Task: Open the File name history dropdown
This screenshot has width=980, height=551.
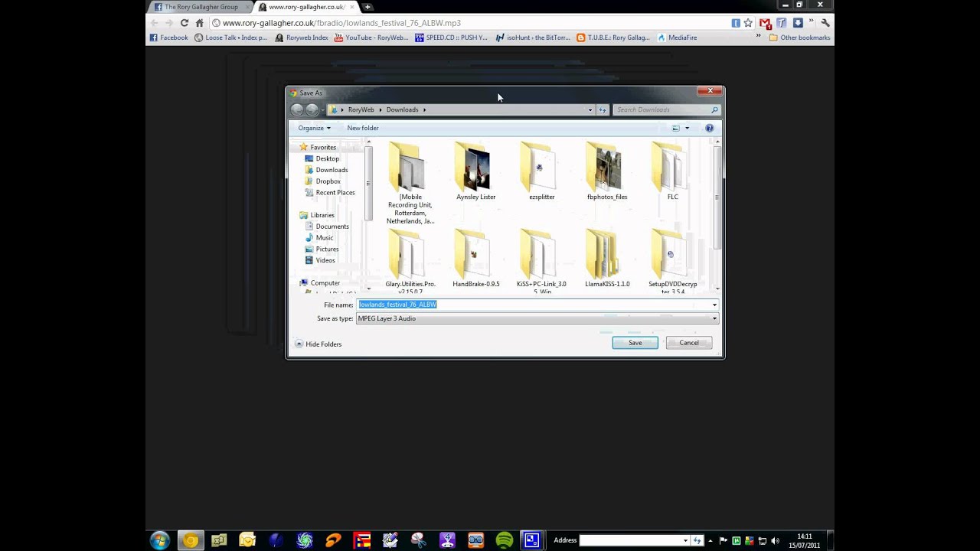Action: (x=714, y=305)
